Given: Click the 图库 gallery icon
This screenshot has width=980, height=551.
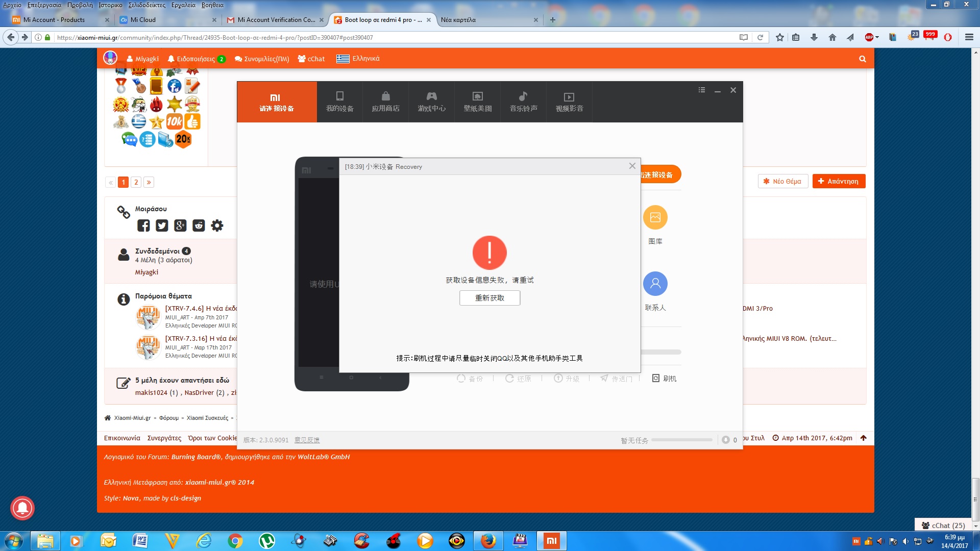Looking at the screenshot, I should tap(655, 218).
